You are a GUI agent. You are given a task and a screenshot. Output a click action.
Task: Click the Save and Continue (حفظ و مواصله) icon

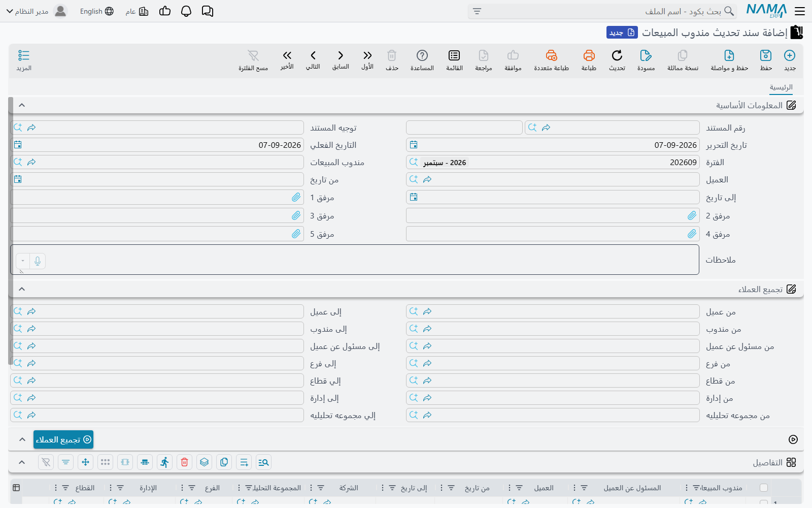pos(729,55)
